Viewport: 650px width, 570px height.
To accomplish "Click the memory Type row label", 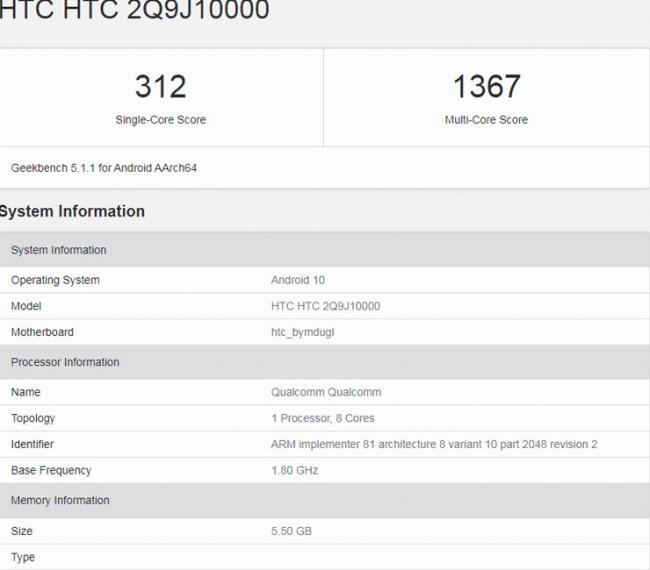I will (x=22, y=556).
